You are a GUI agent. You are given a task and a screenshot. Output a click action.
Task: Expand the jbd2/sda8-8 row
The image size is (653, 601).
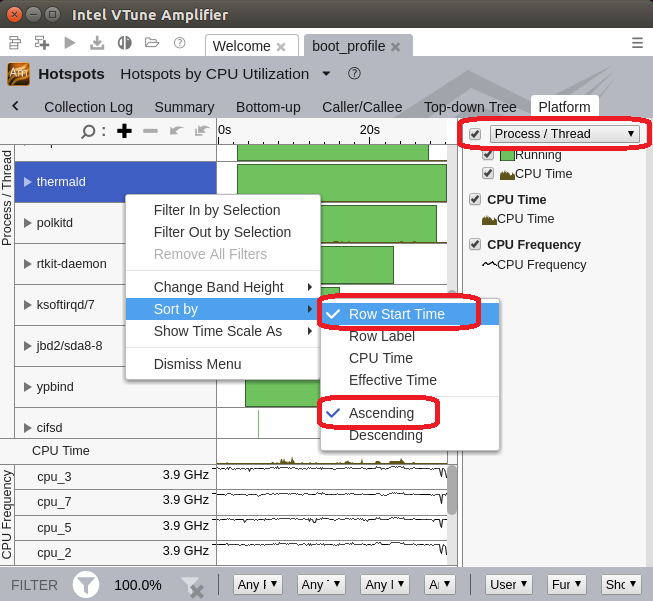coord(27,346)
